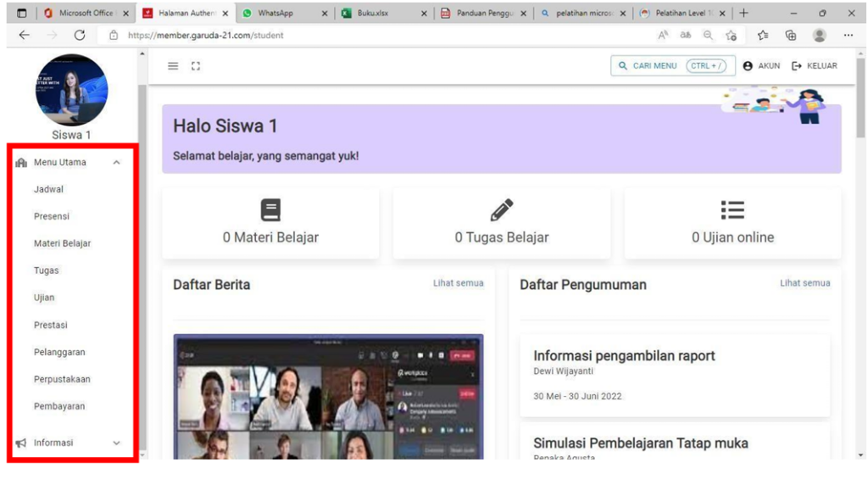Open Simulasi Pembelajaran Tatap muka announcement
Image resolution: width=868 pixels, height=479 pixels.
pyautogui.click(x=675, y=443)
